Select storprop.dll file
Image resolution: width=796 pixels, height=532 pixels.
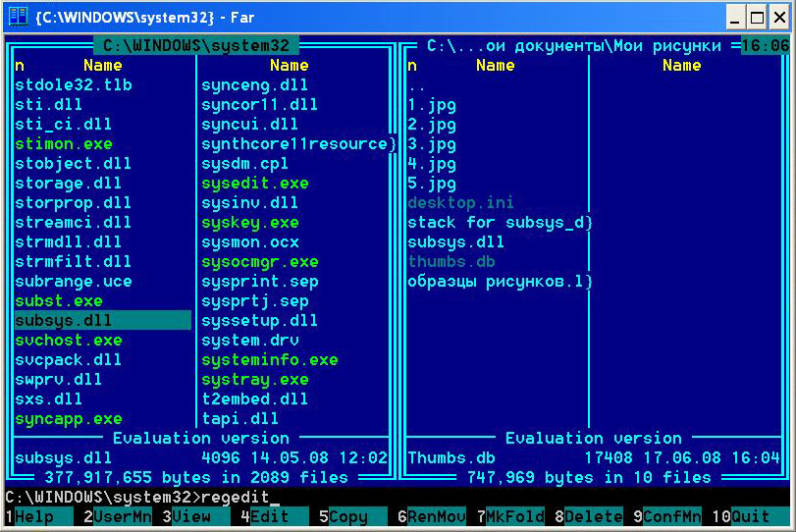coord(73,202)
